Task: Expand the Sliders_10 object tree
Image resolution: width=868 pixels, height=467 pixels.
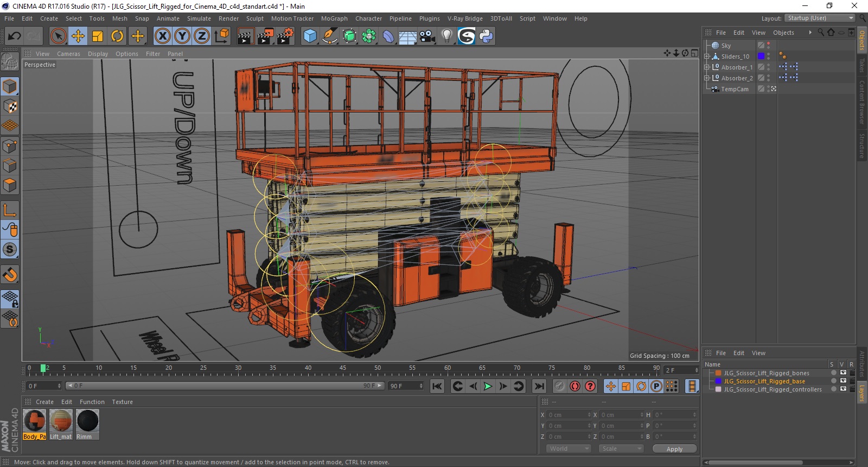Action: (707, 56)
